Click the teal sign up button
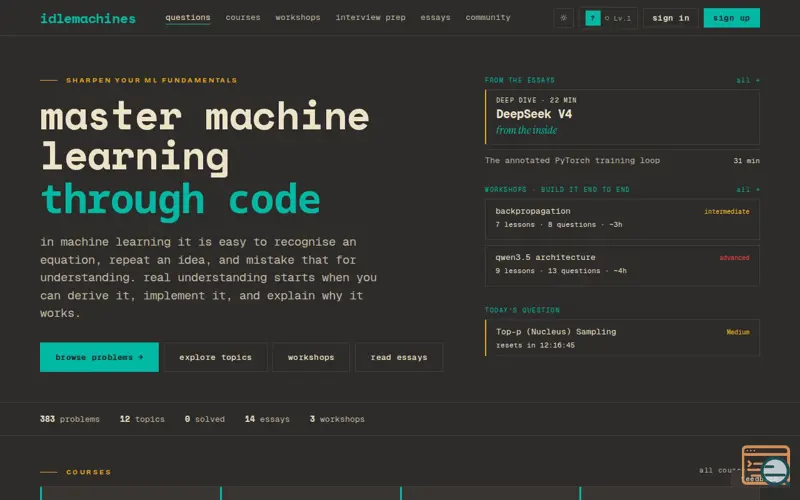This screenshot has height=500, width=800. (x=731, y=18)
